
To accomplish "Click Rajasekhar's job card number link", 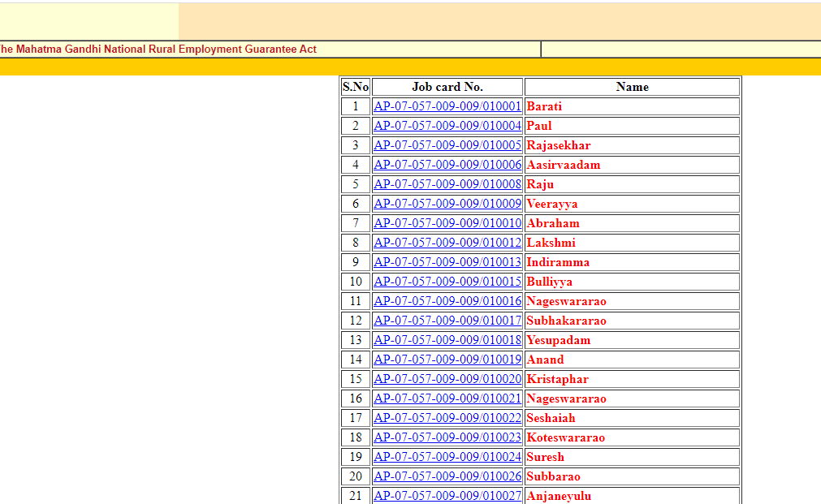I will pos(447,145).
